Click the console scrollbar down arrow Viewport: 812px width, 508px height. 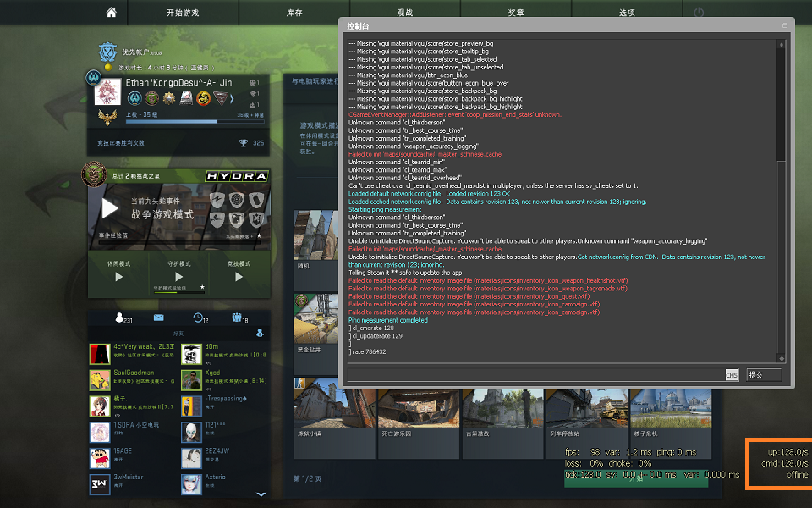(782, 357)
